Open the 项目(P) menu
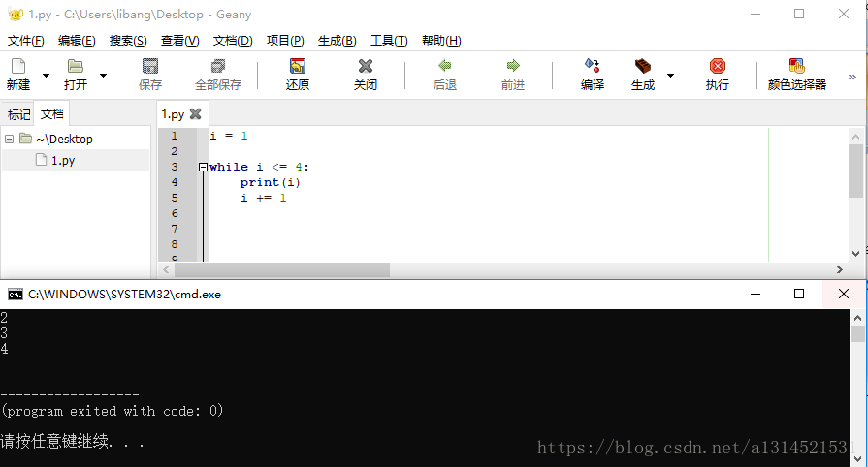The image size is (868, 467). pos(285,41)
